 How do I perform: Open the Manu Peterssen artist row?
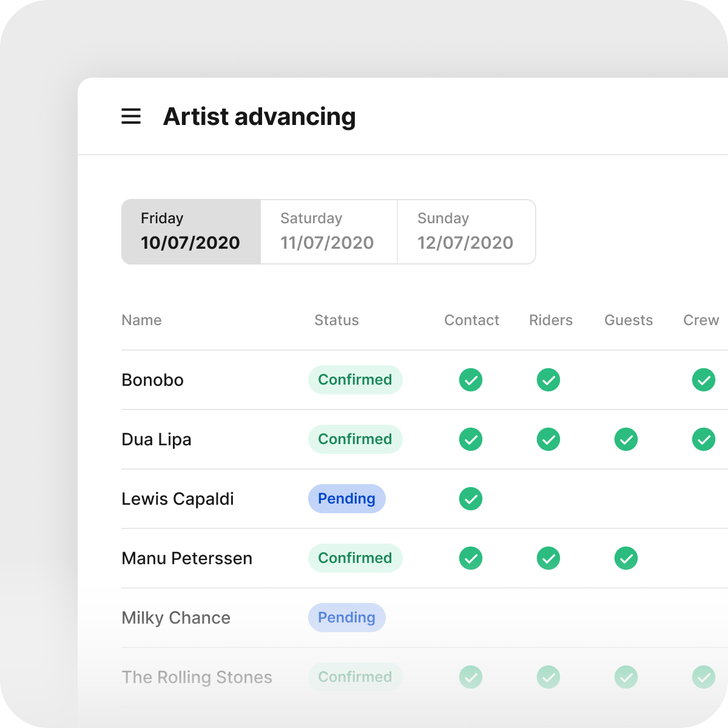click(187, 558)
